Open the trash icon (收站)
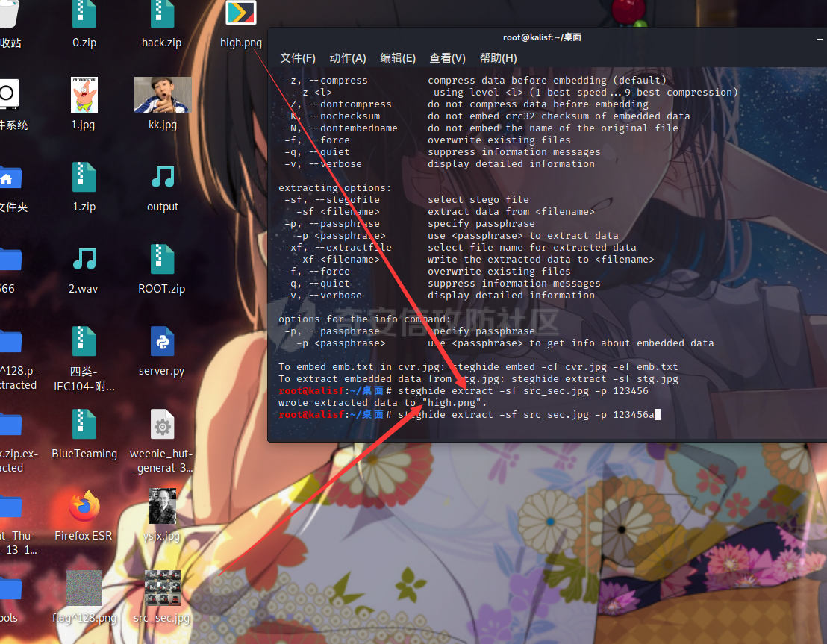827x644 pixels. pos(8,13)
